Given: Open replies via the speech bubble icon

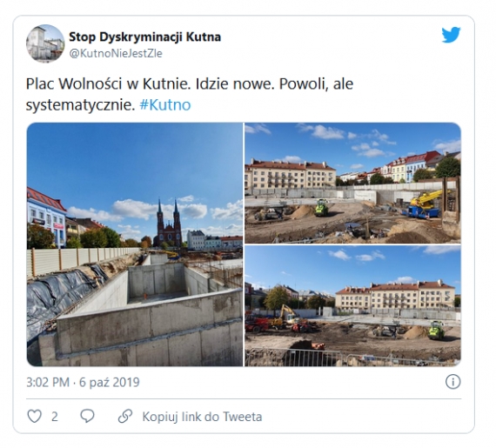Looking at the screenshot, I should pos(87,416).
